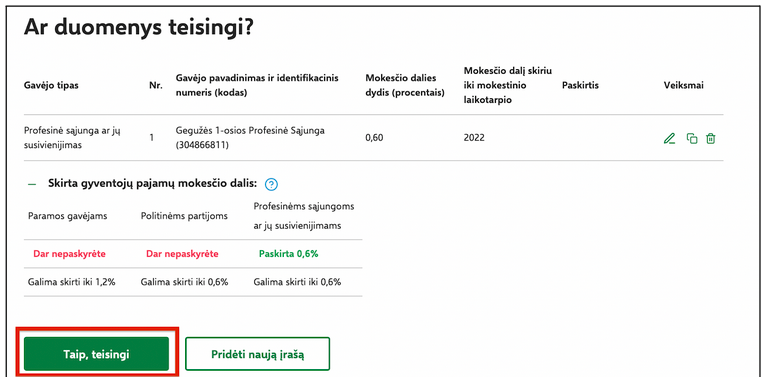Image resolution: width=771 pixels, height=377 pixels.
Task: Click the Gavėjo pavadinimas ir identifikacinis numeris header
Action: 257,86
